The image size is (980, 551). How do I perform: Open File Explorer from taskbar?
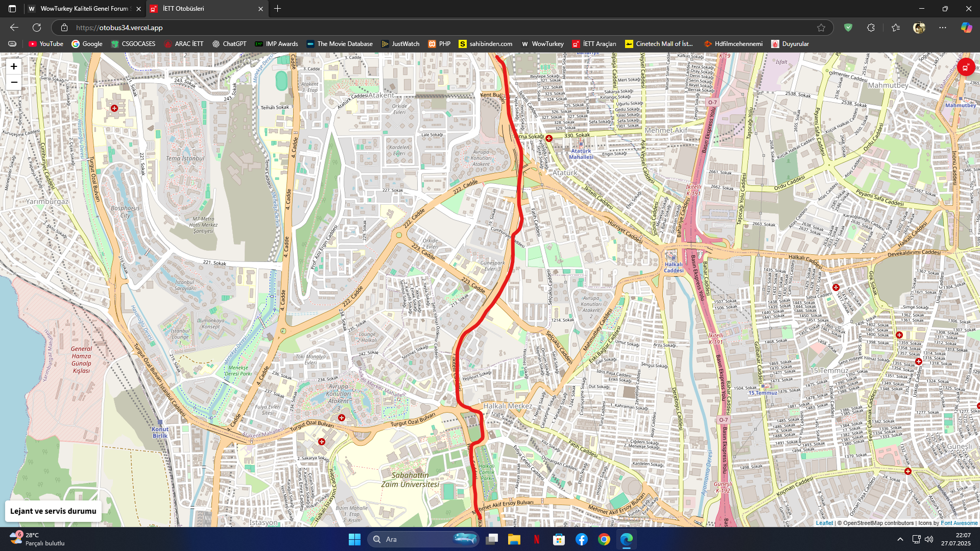pos(514,539)
